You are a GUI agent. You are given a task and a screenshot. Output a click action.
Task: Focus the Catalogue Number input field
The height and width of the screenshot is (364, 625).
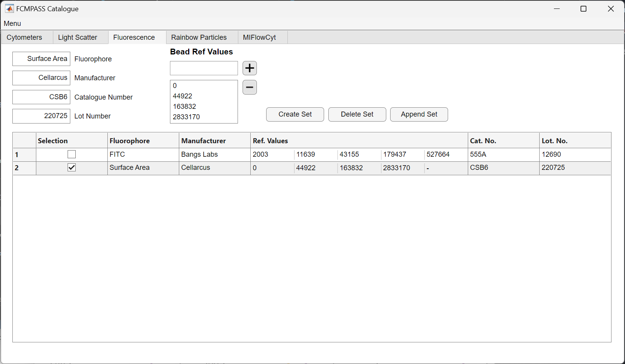click(x=41, y=97)
